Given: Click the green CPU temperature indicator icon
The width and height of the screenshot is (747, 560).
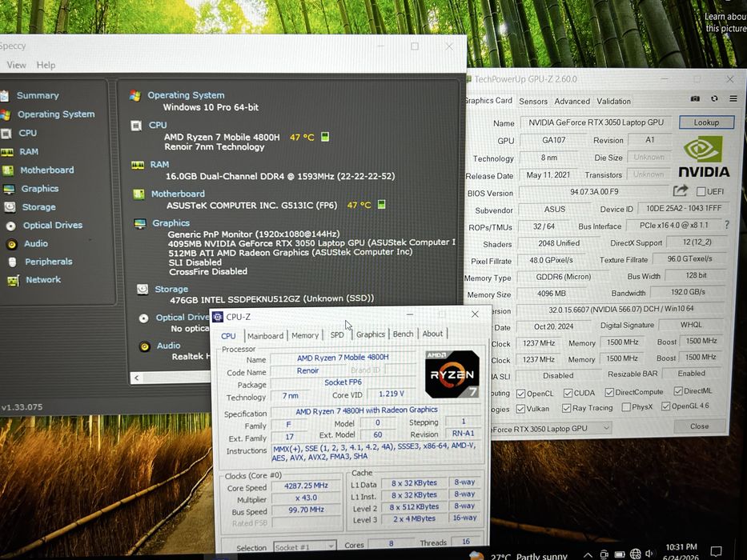Looking at the screenshot, I should click(325, 137).
